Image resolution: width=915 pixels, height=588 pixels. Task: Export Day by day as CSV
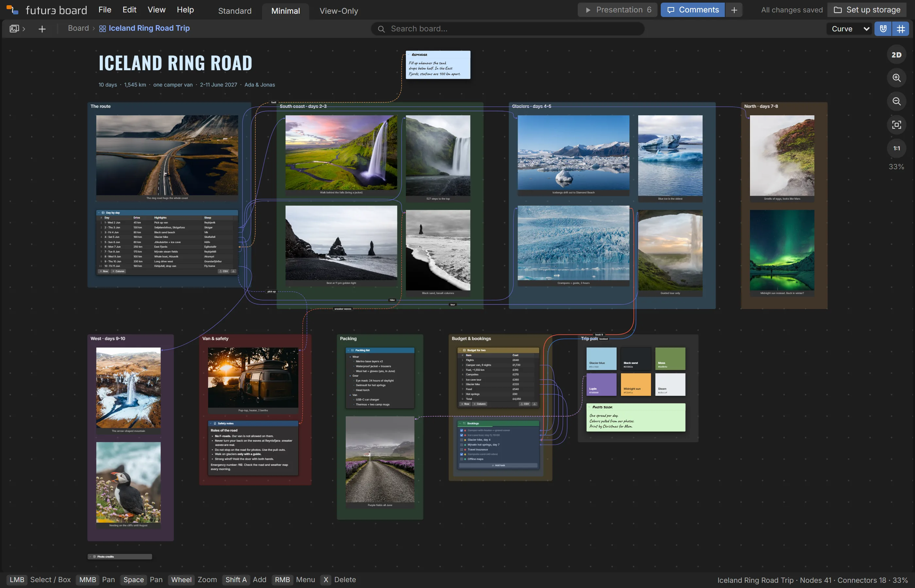tap(224, 271)
